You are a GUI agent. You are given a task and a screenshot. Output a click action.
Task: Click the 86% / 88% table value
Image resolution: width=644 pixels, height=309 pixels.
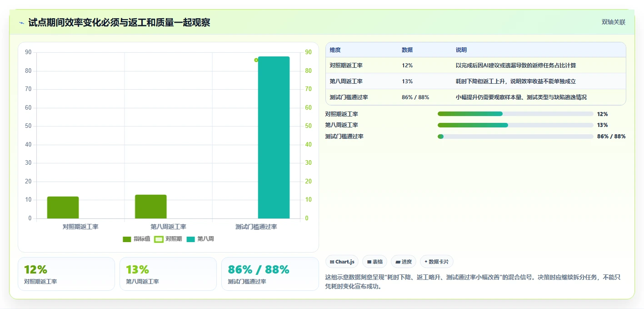(x=415, y=97)
